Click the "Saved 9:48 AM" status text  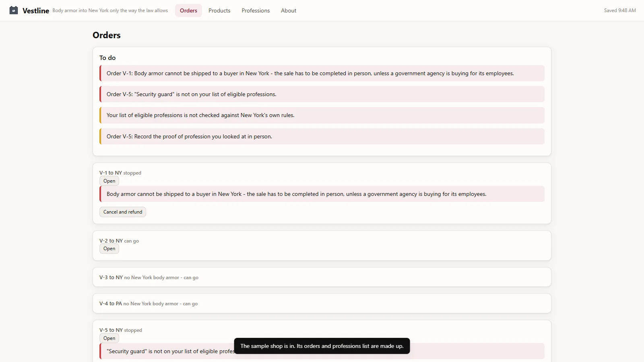click(620, 10)
